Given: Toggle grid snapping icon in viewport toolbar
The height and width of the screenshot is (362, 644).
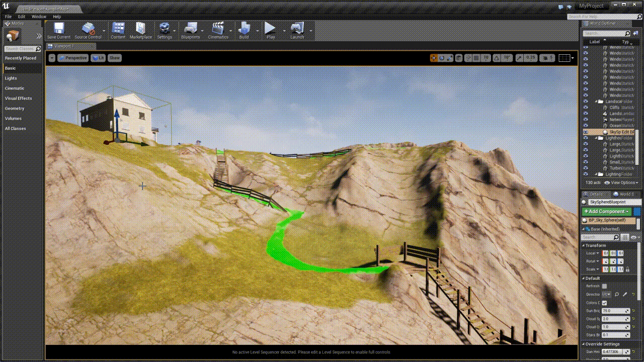Looking at the screenshot, I should pyautogui.click(x=476, y=58).
